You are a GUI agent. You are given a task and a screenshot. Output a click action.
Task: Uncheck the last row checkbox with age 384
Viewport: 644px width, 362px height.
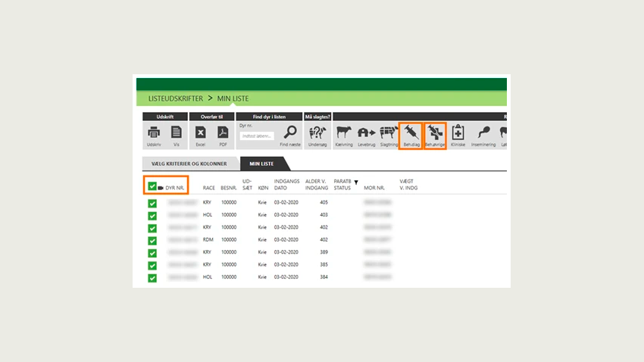(x=152, y=277)
